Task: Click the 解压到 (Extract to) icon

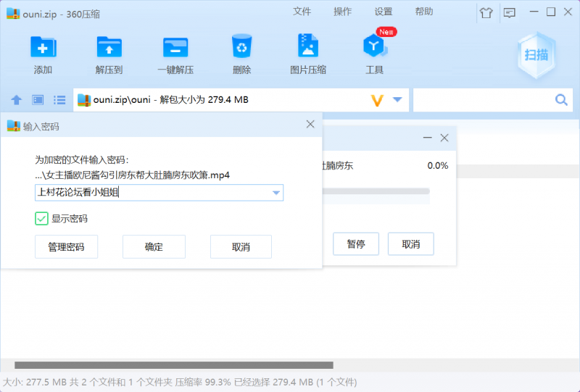Action: pyautogui.click(x=109, y=47)
